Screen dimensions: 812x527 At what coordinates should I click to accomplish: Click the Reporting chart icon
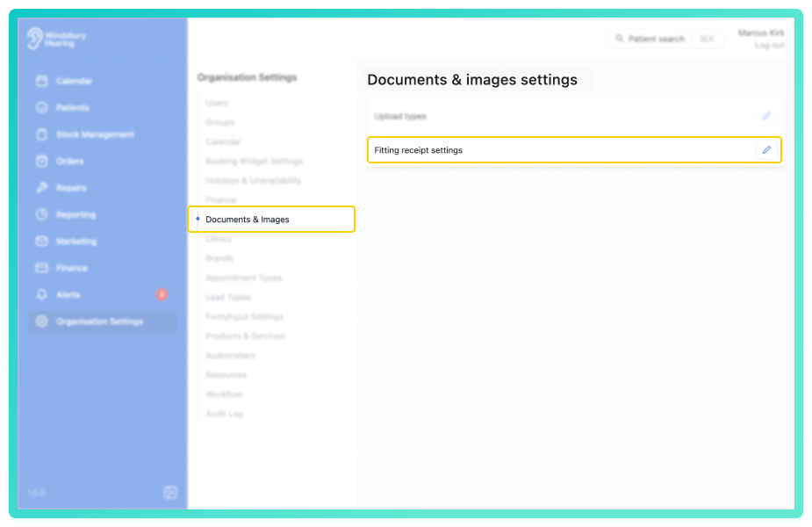pos(42,214)
